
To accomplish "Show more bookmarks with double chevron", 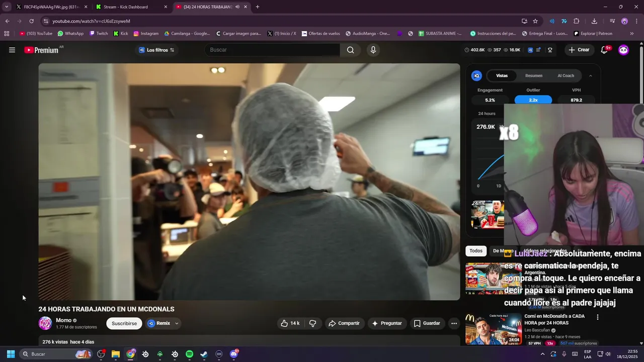I will pos(632,34).
